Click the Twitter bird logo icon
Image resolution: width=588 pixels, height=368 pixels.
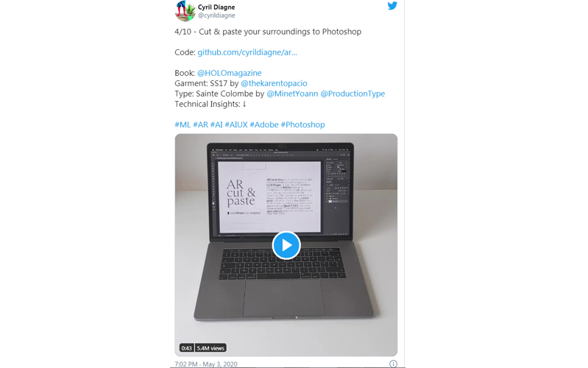click(392, 6)
